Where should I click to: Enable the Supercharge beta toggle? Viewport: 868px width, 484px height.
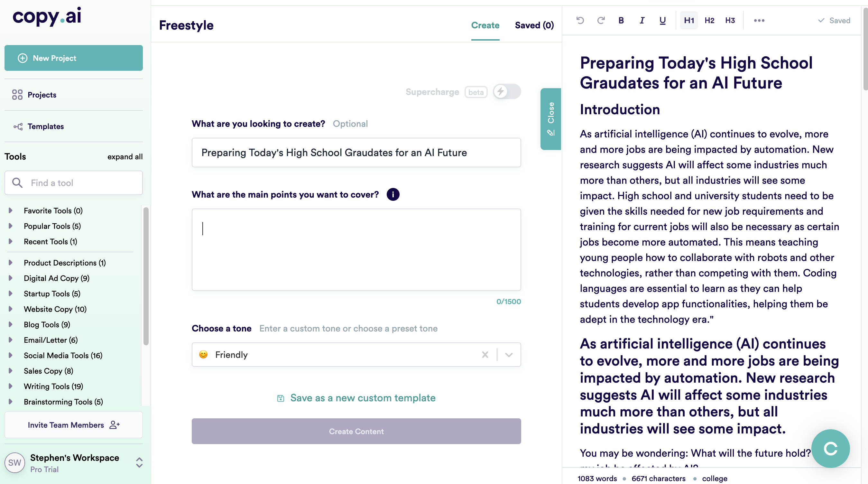point(506,92)
